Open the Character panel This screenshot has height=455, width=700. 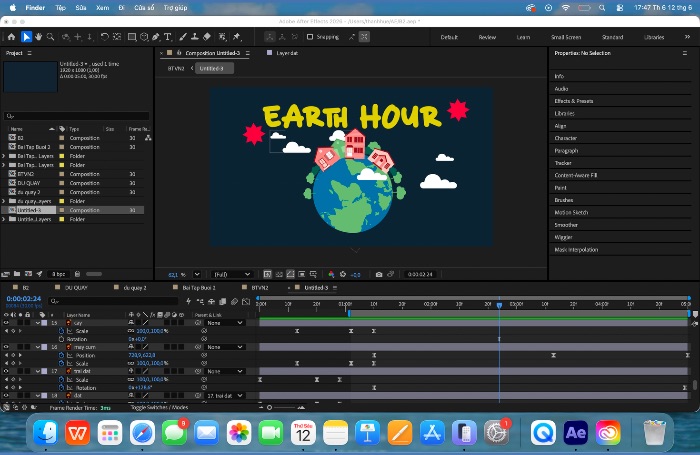coord(566,138)
